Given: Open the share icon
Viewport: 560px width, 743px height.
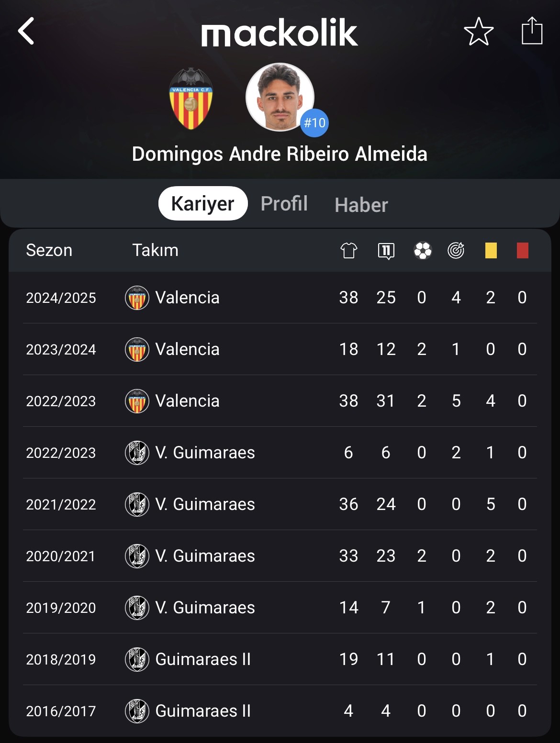Looking at the screenshot, I should (532, 31).
